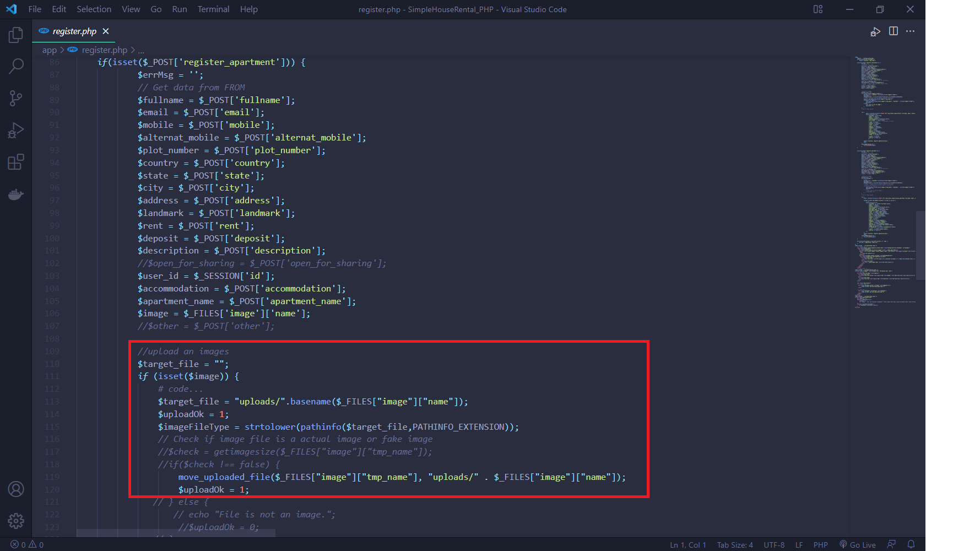
Task: Open the View menu
Action: 131,9
